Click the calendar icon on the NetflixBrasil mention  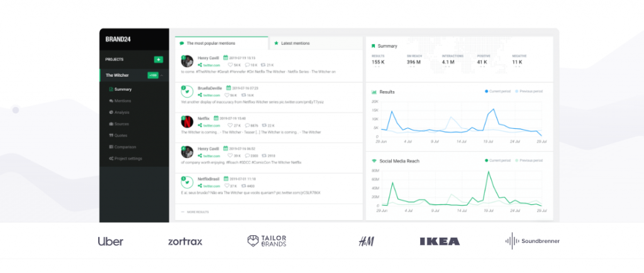click(226, 179)
